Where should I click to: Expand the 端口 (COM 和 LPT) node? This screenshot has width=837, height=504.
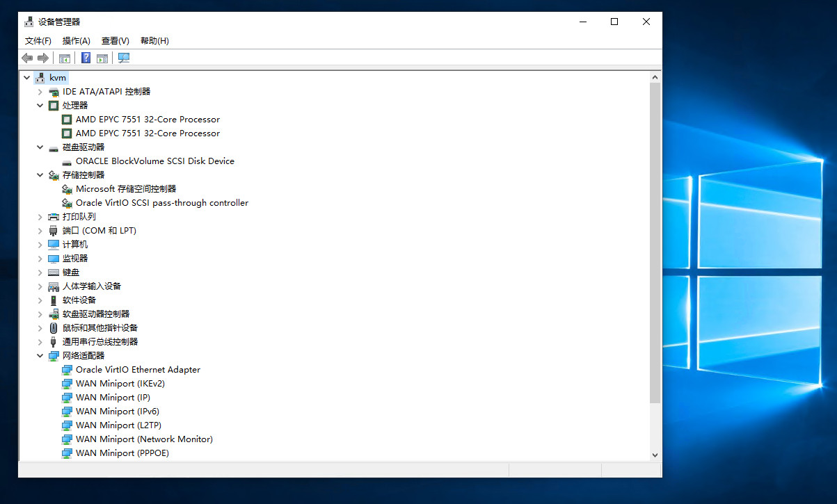point(40,231)
